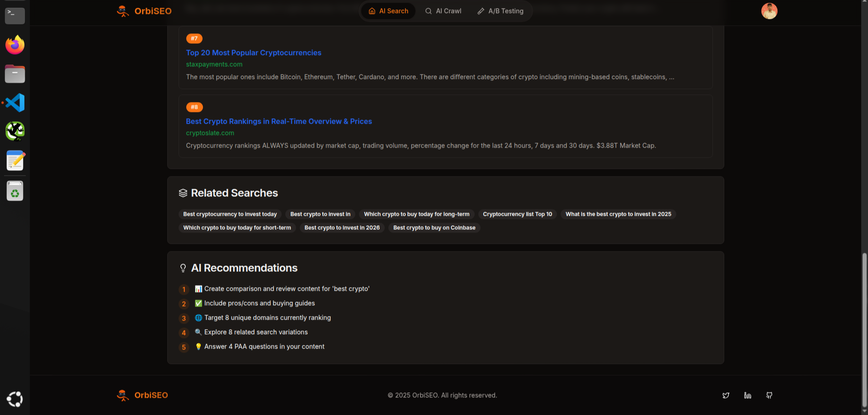Click the GitHub icon in footer
This screenshot has width=868, height=415.
(769, 396)
